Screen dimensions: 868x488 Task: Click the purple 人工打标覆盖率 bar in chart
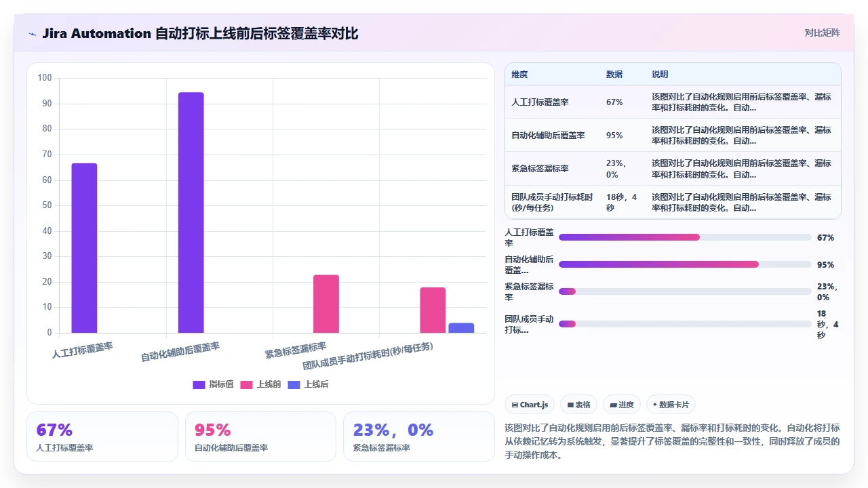(84, 248)
